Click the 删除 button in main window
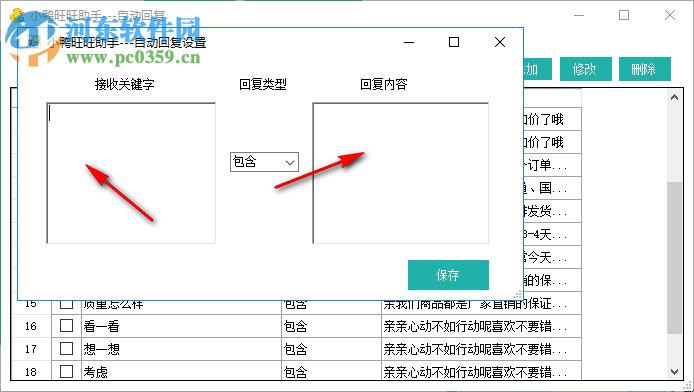 [x=644, y=69]
